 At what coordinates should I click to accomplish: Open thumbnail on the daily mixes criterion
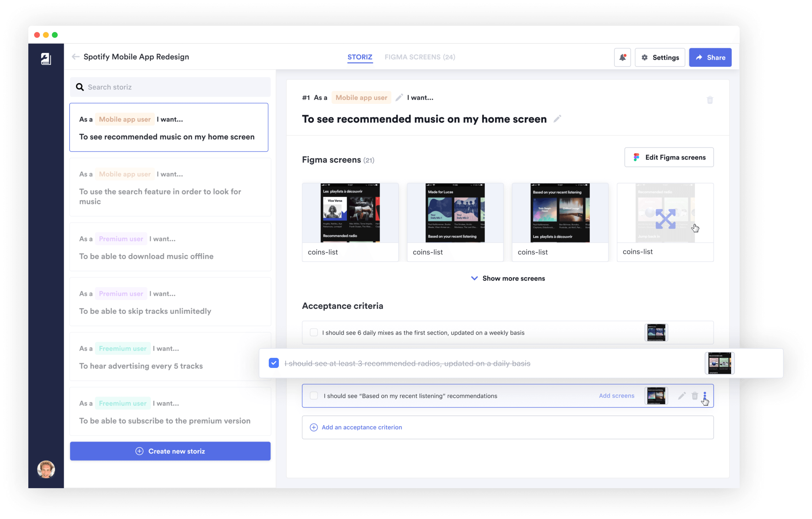click(x=656, y=332)
